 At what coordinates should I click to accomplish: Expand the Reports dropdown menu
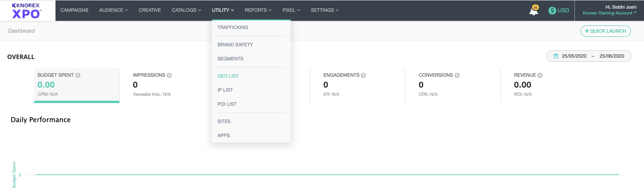[258, 10]
